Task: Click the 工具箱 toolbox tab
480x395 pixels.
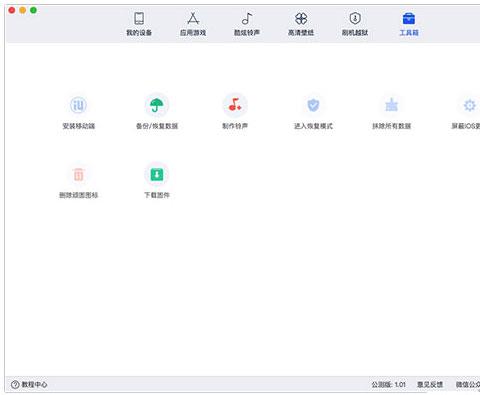Action: pyautogui.click(x=409, y=23)
